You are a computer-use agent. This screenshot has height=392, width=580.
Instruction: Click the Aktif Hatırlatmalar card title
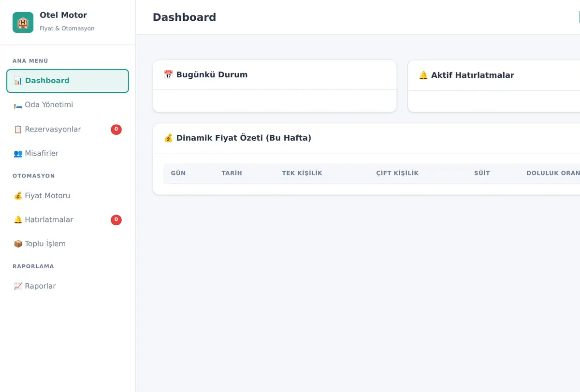tap(473, 75)
